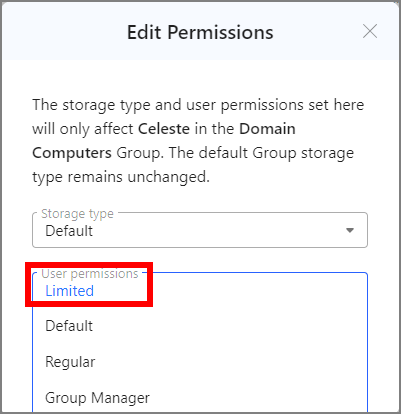401x414 pixels.
Task: Click the Storage type dropdown arrow
Action: (350, 230)
